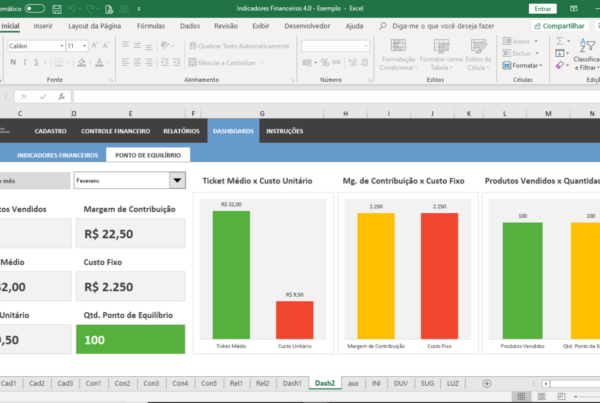
Task: Click the increase decimal places icon
Action: tap(353, 62)
